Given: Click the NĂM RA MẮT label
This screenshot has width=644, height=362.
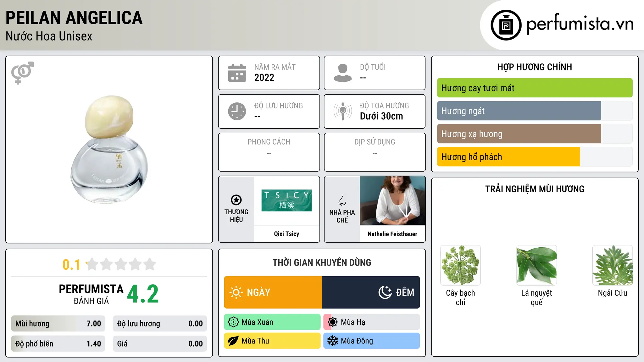Looking at the screenshot, I should pos(275,67).
